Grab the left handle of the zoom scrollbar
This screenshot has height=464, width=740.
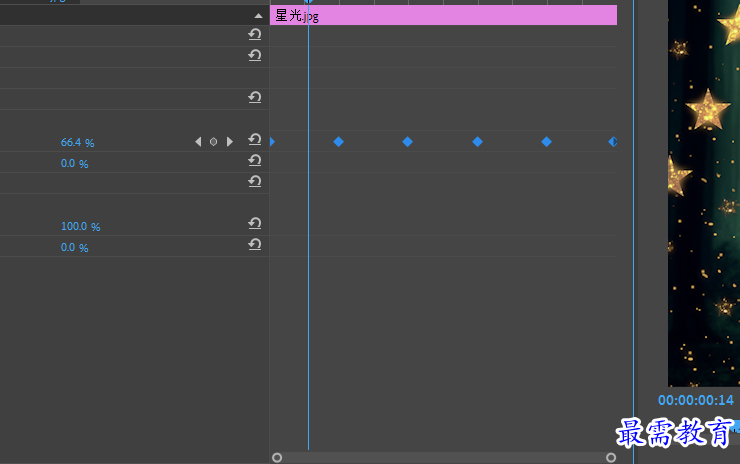277,457
